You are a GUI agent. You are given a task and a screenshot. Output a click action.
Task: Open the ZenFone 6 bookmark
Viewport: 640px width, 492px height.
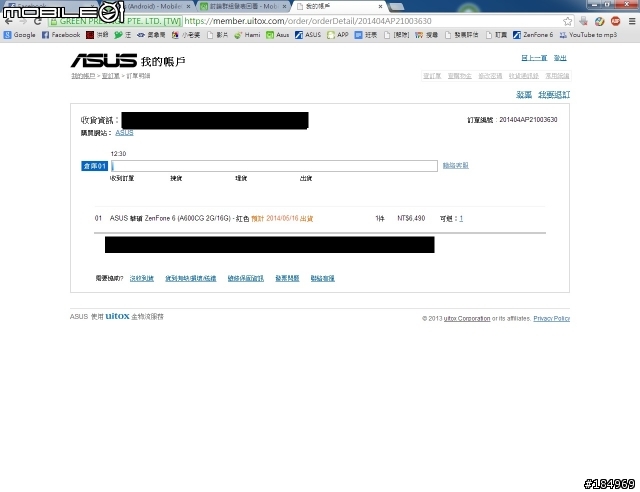(x=533, y=35)
